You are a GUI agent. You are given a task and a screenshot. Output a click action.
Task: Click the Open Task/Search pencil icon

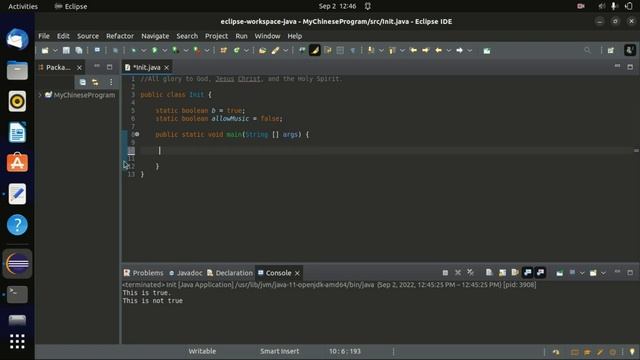click(276, 51)
